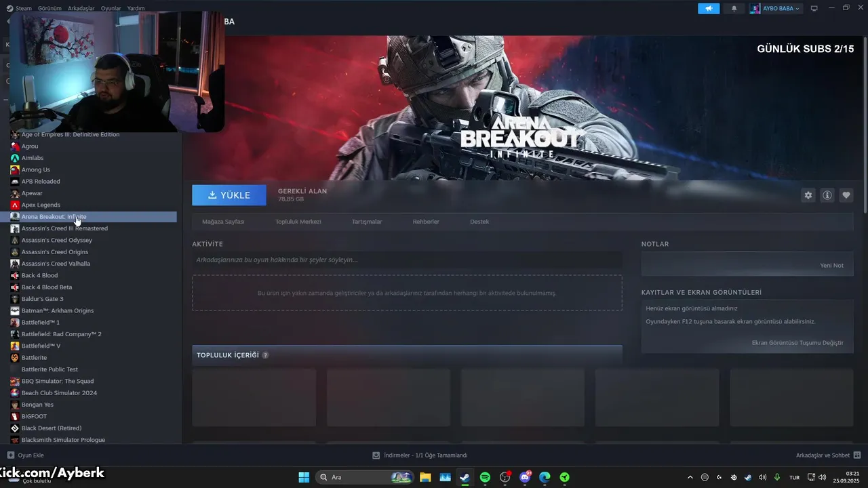Select Assassin's Creed Origins
The height and width of the screenshot is (488, 868).
[54, 252]
